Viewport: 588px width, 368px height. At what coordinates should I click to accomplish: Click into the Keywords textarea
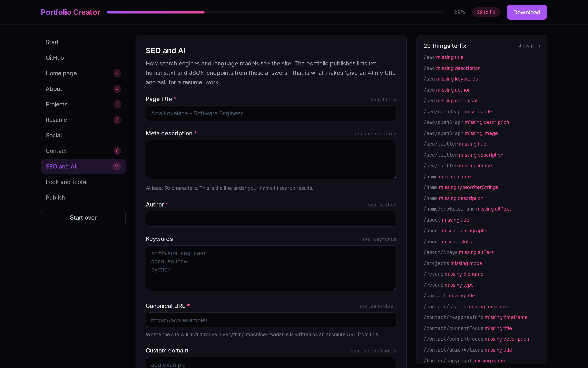coord(271,268)
